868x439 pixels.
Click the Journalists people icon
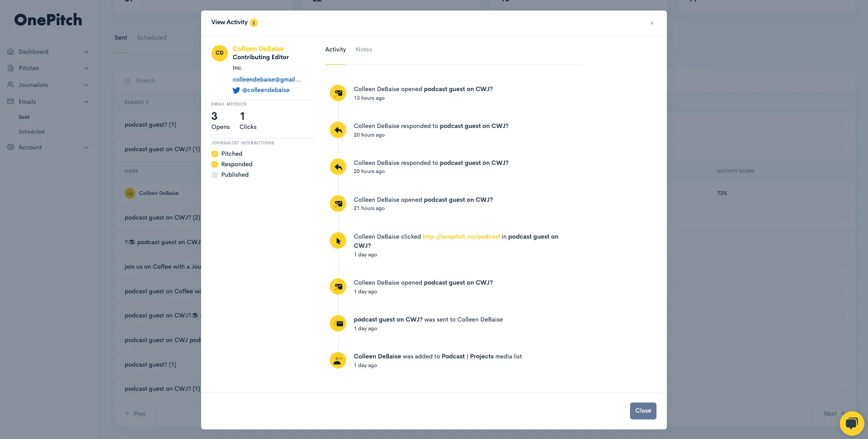(10, 85)
